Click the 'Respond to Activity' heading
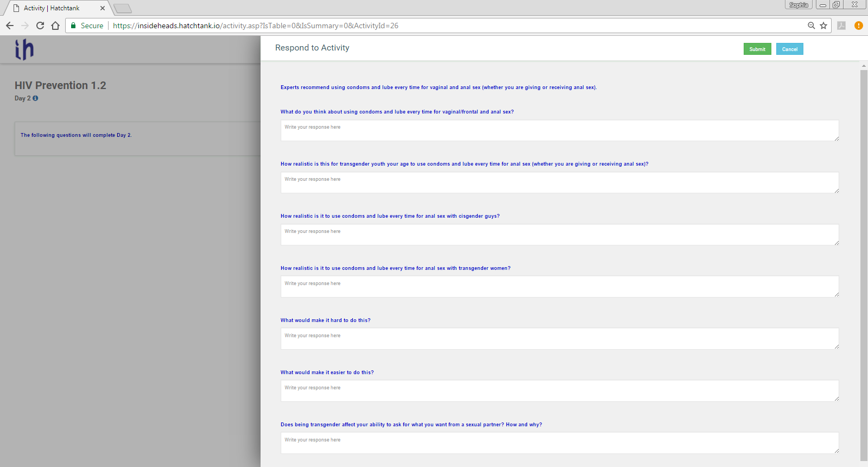Screen dimensions: 868x467 point(312,48)
